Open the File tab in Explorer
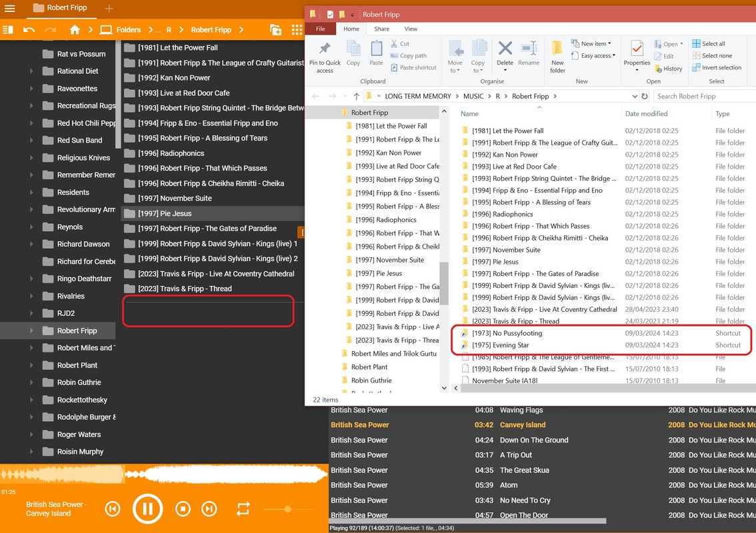 (x=320, y=29)
